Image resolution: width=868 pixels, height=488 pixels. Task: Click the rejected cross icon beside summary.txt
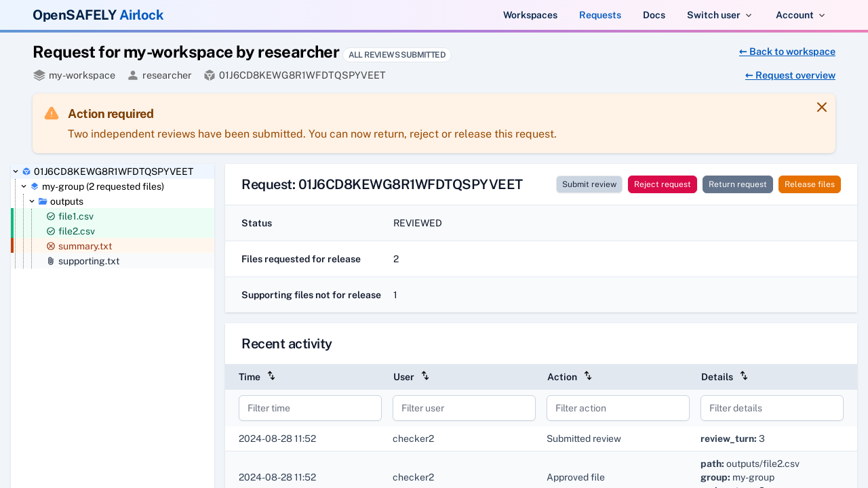click(x=51, y=245)
